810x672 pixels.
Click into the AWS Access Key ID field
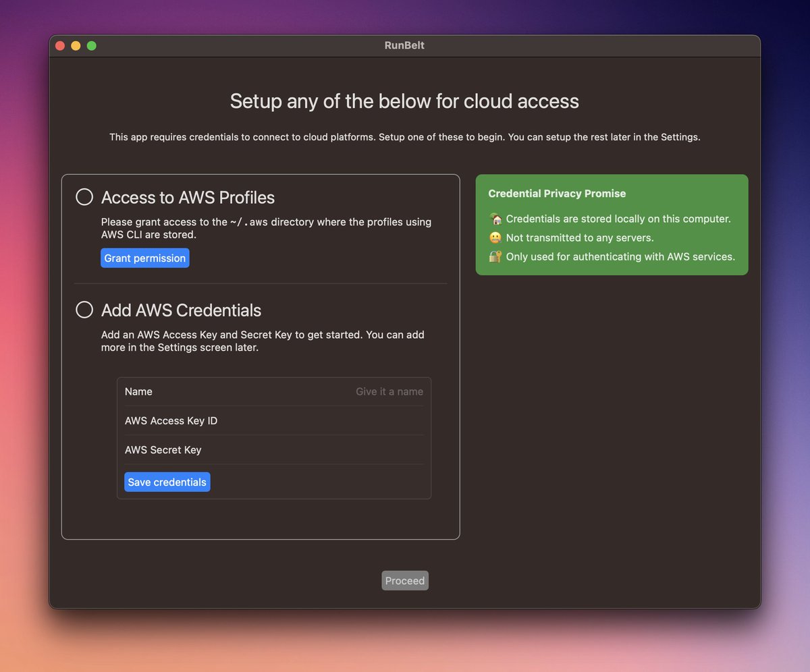point(274,421)
